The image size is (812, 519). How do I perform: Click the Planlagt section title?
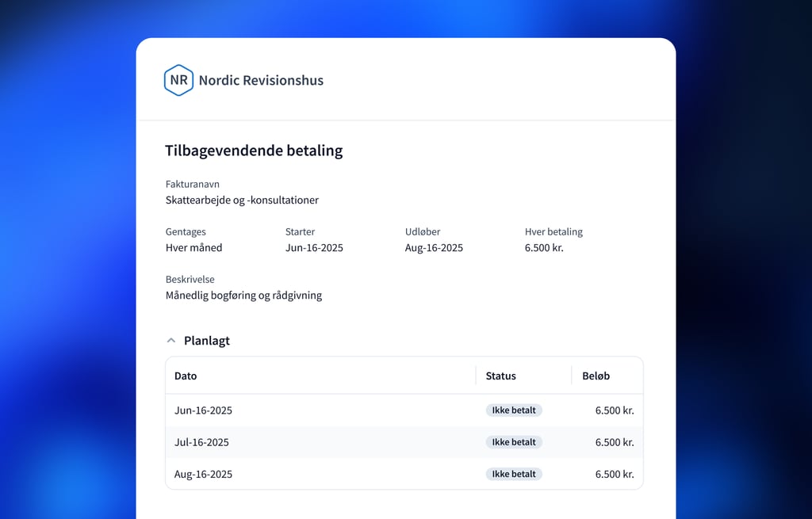tap(207, 341)
